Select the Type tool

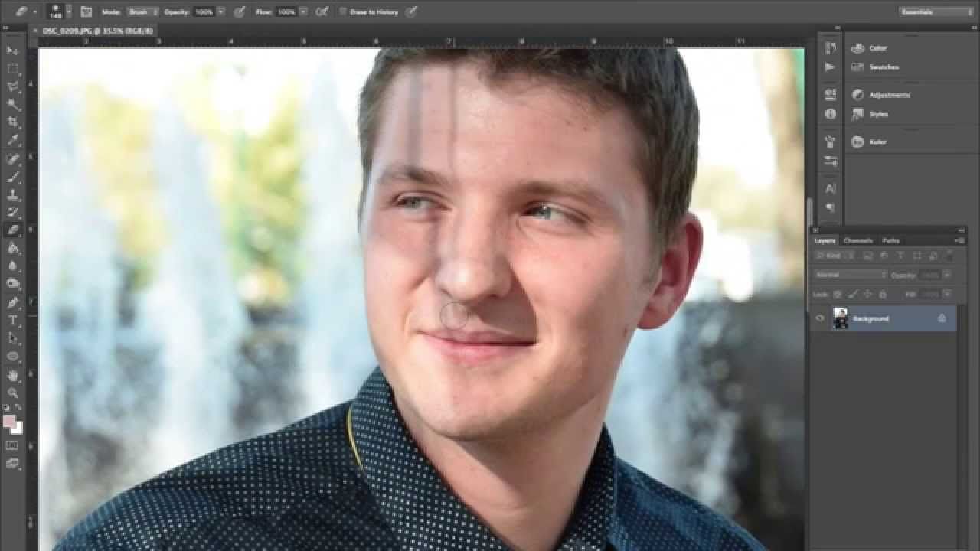[x=13, y=321]
